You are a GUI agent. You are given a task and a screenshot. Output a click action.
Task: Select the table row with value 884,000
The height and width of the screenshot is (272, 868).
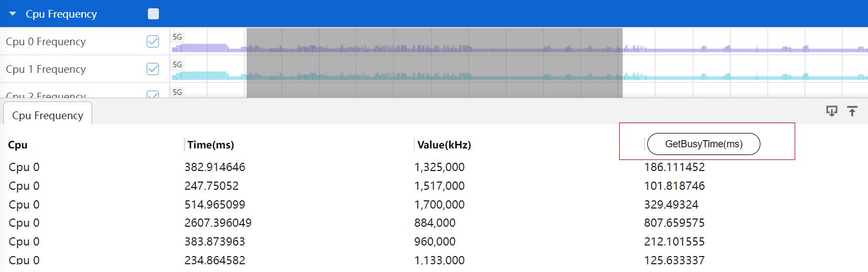click(x=435, y=223)
